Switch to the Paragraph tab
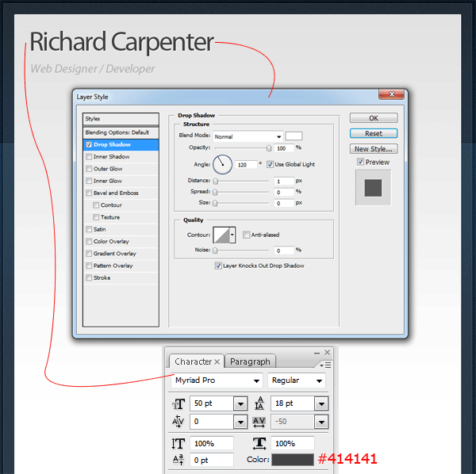Image resolution: width=476 pixels, height=474 pixels. coord(250,361)
